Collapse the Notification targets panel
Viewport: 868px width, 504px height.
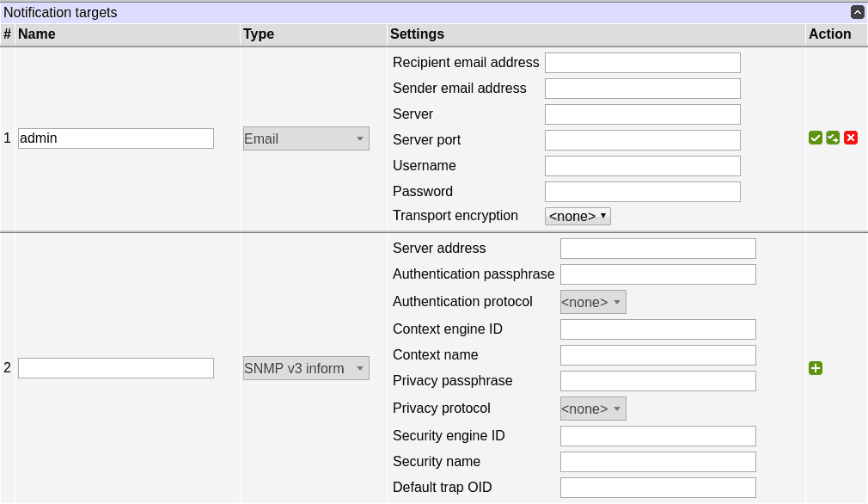(x=857, y=12)
